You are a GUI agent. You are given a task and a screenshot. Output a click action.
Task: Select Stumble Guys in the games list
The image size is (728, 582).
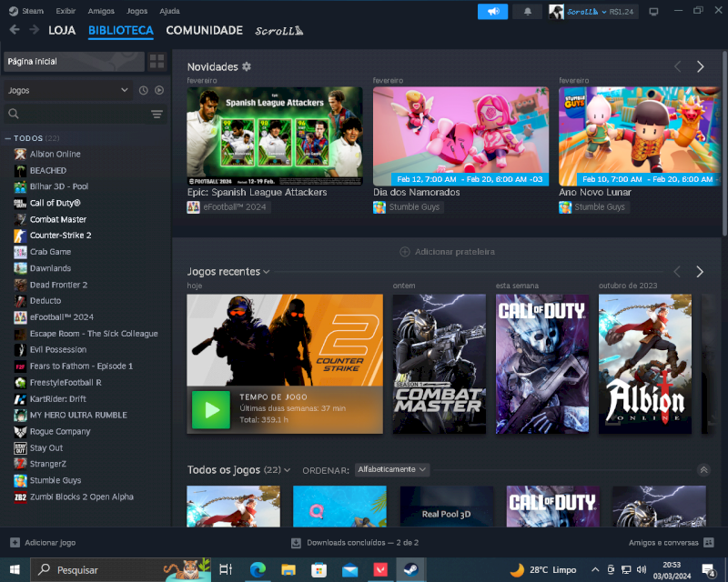pos(55,480)
